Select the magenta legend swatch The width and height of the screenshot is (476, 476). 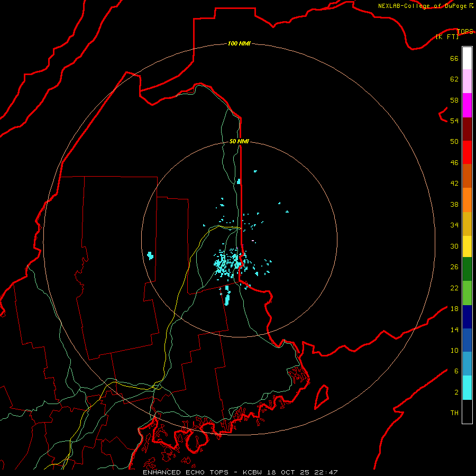click(467, 105)
